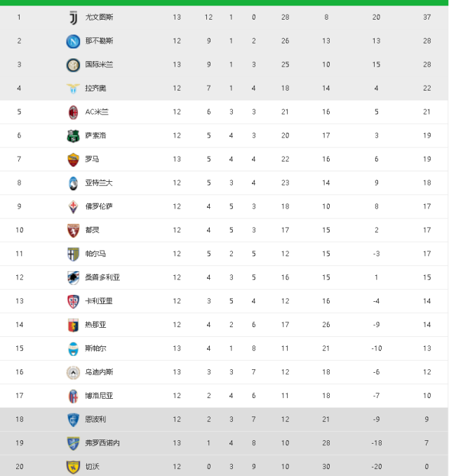Click the Napoli club logo
449x476 pixels.
pyautogui.click(x=73, y=41)
